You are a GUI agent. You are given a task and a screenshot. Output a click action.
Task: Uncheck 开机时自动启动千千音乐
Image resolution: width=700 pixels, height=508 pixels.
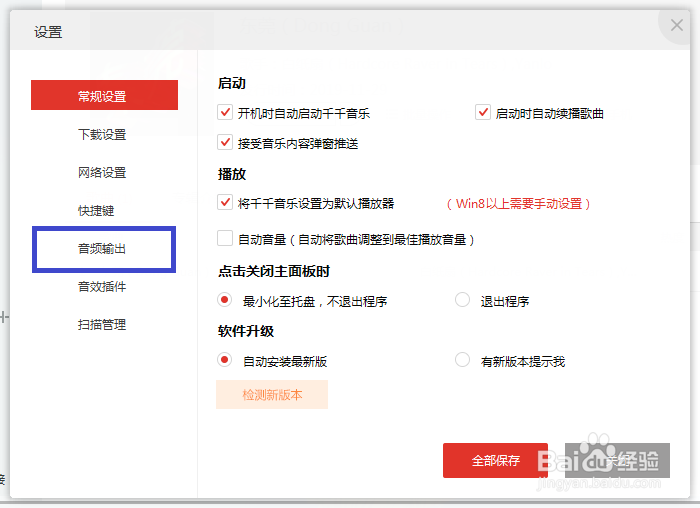tap(225, 112)
